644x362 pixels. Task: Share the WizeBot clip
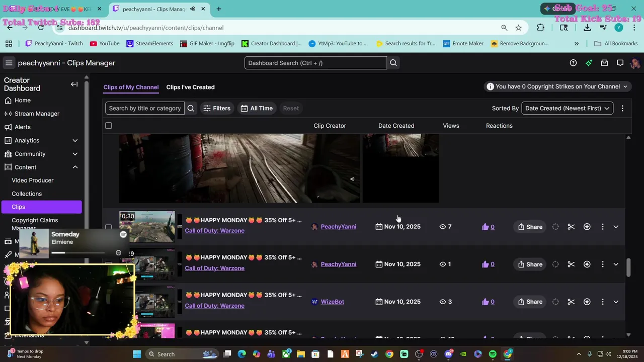pyautogui.click(x=530, y=302)
